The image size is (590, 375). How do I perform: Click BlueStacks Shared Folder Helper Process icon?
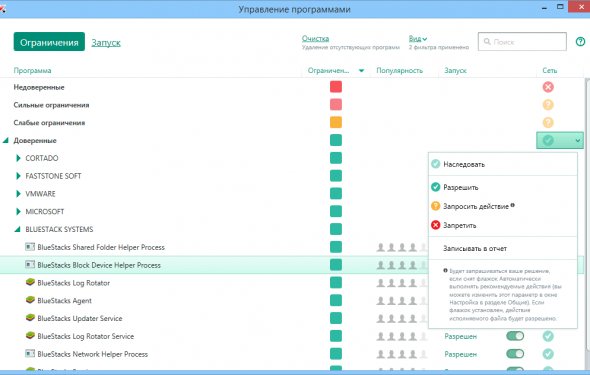click(30, 247)
